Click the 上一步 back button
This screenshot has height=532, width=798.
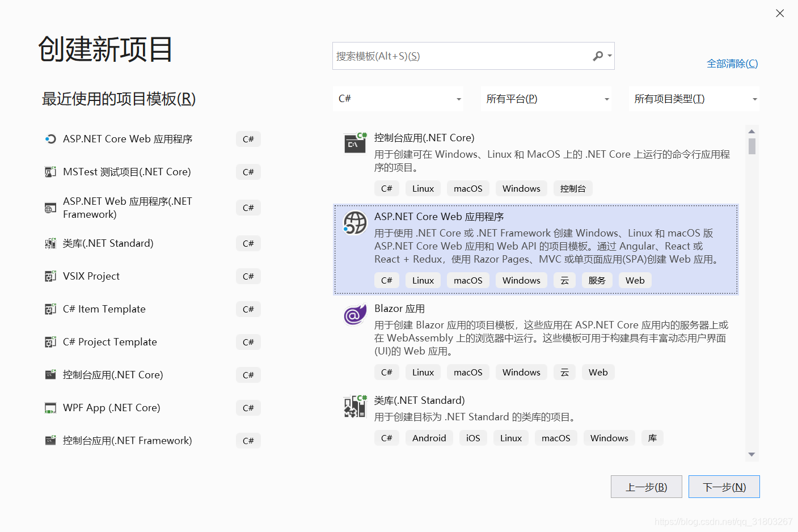[x=647, y=487]
